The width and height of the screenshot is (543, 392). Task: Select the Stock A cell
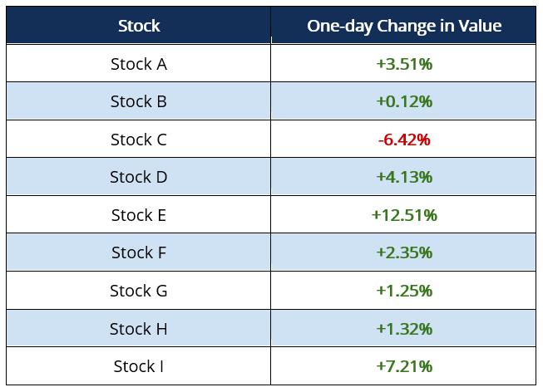pos(139,64)
